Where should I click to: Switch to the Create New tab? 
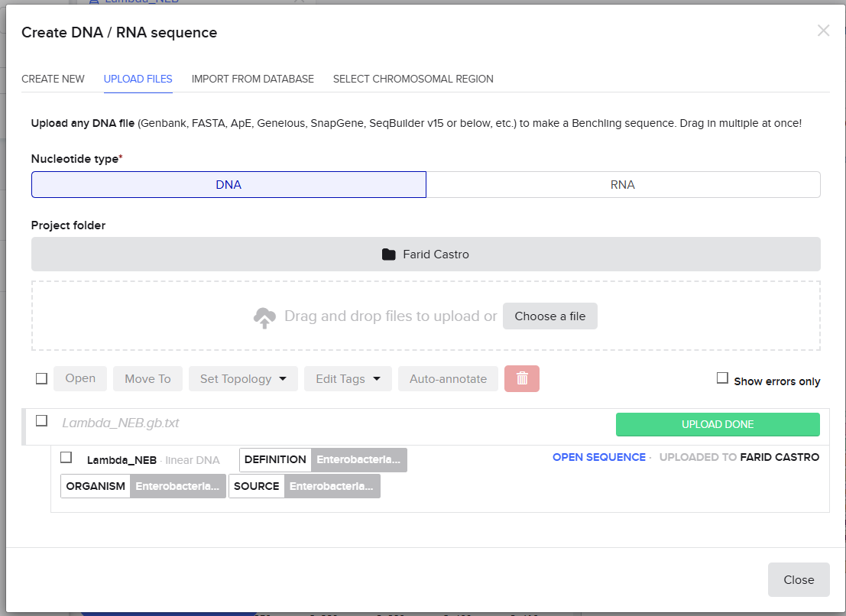coord(53,79)
